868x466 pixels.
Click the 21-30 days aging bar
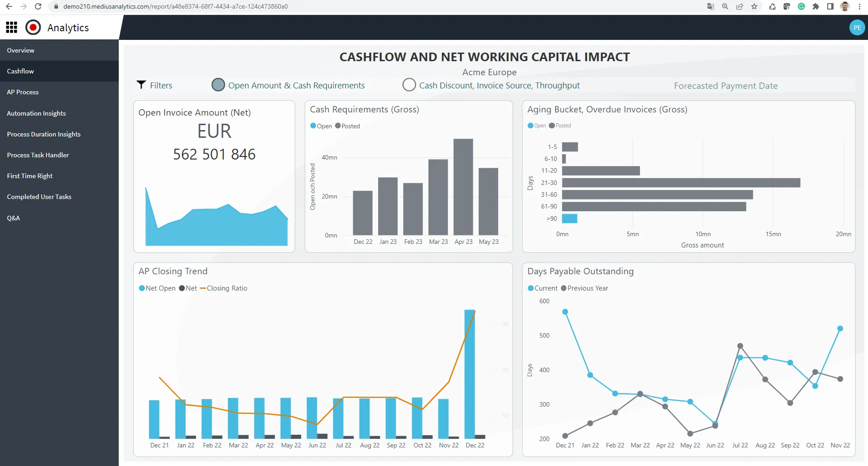[x=681, y=183]
